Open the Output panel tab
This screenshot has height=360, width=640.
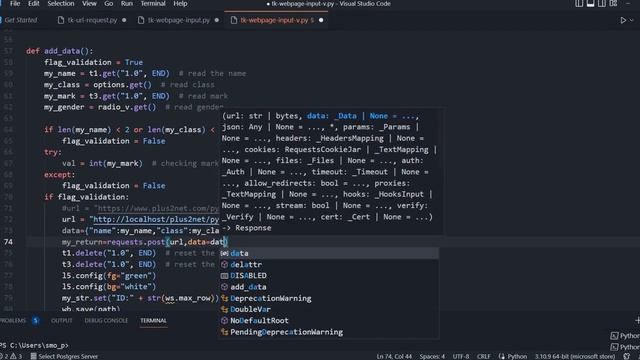(x=62, y=321)
